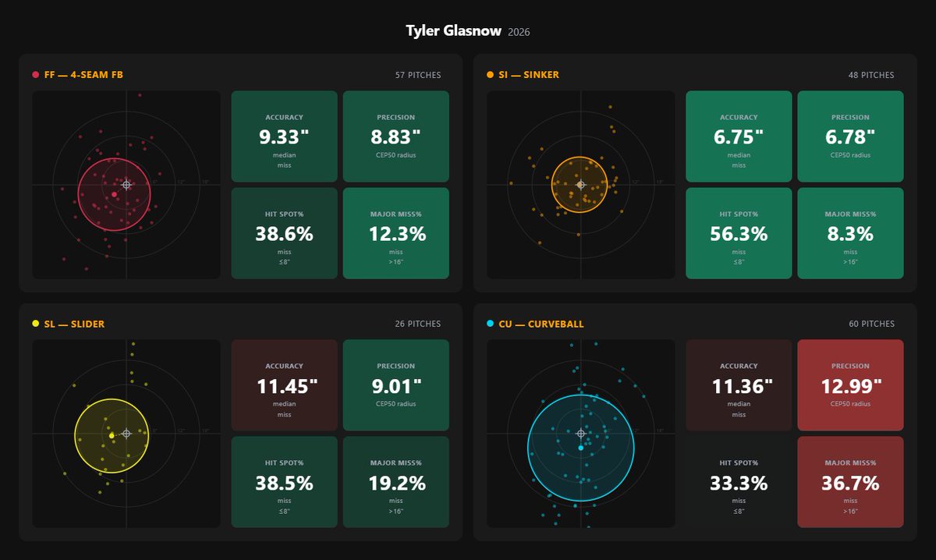Open the slider accuracy 11.45" tile

[285, 385]
